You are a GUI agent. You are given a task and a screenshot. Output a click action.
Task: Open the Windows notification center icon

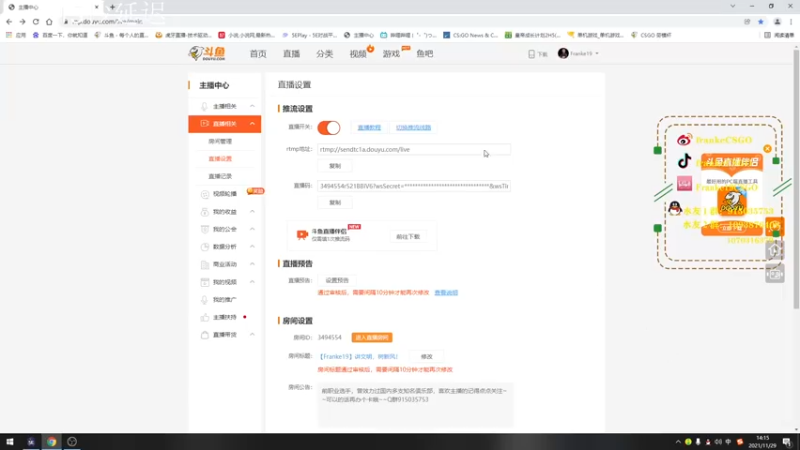(x=787, y=442)
